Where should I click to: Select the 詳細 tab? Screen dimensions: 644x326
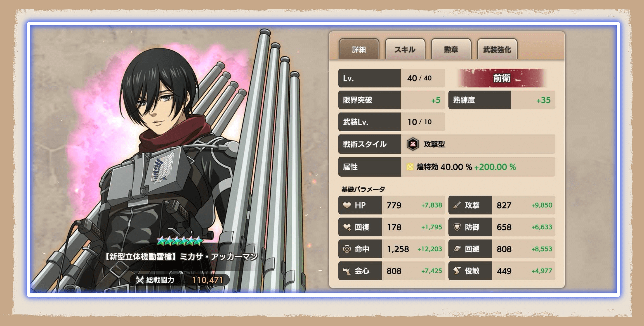click(359, 49)
